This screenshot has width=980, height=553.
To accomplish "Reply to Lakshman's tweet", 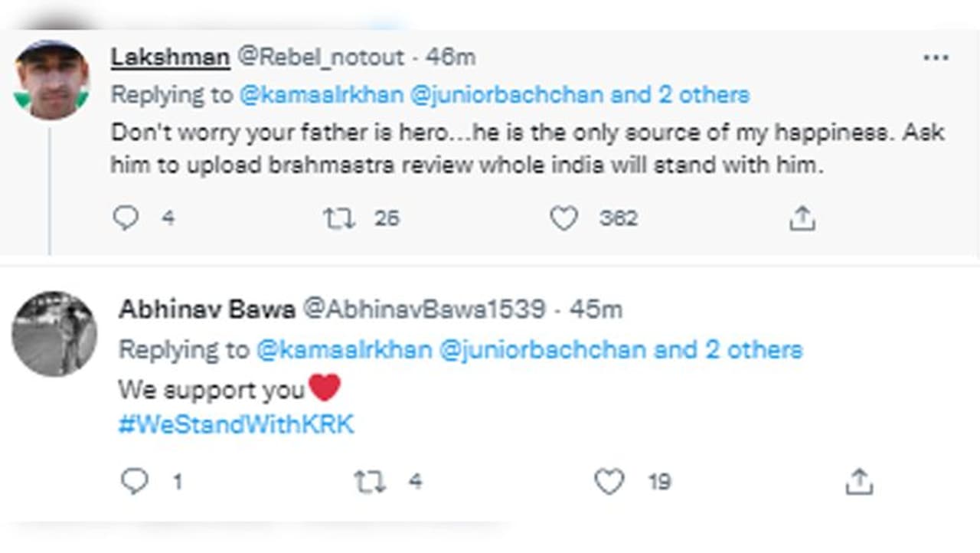I will [x=126, y=219].
